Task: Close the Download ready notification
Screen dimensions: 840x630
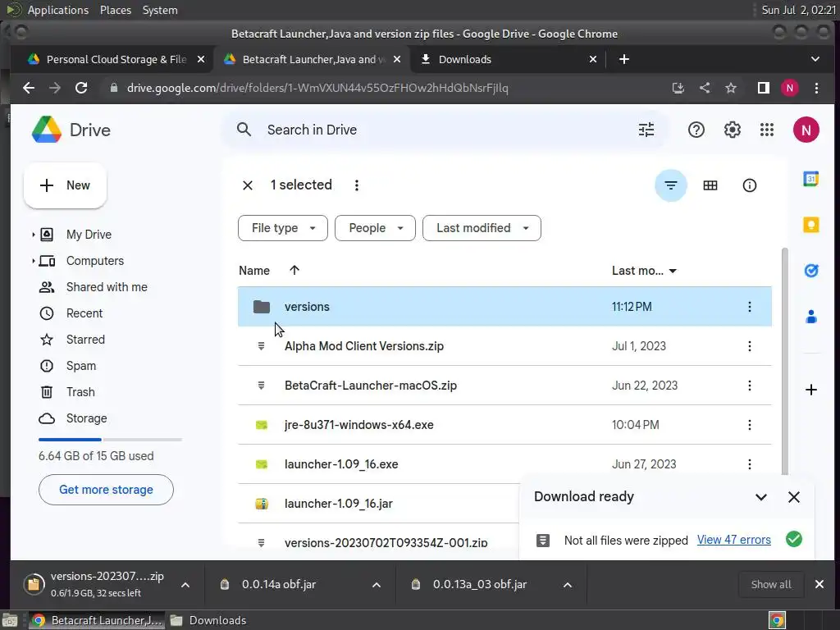Action: click(794, 497)
